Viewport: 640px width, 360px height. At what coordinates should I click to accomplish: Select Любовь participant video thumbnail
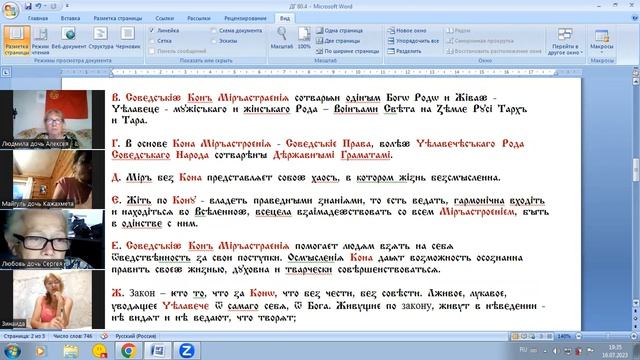(x=52, y=239)
